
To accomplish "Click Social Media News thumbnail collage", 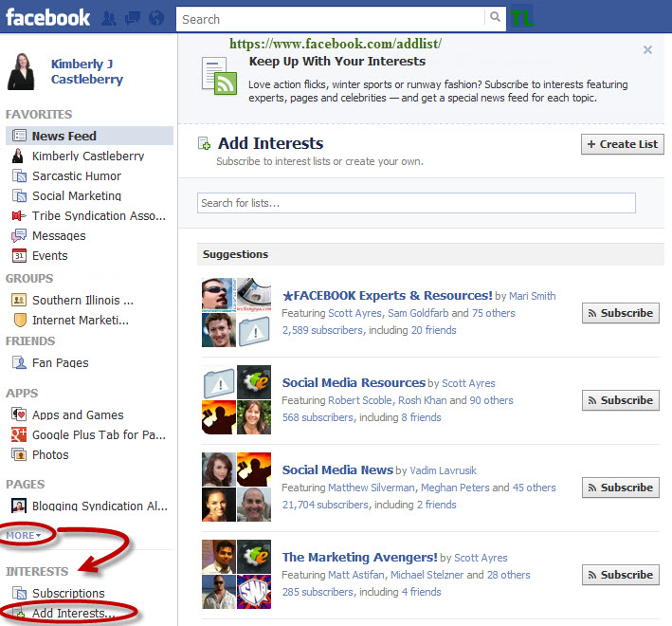I will 236,487.
